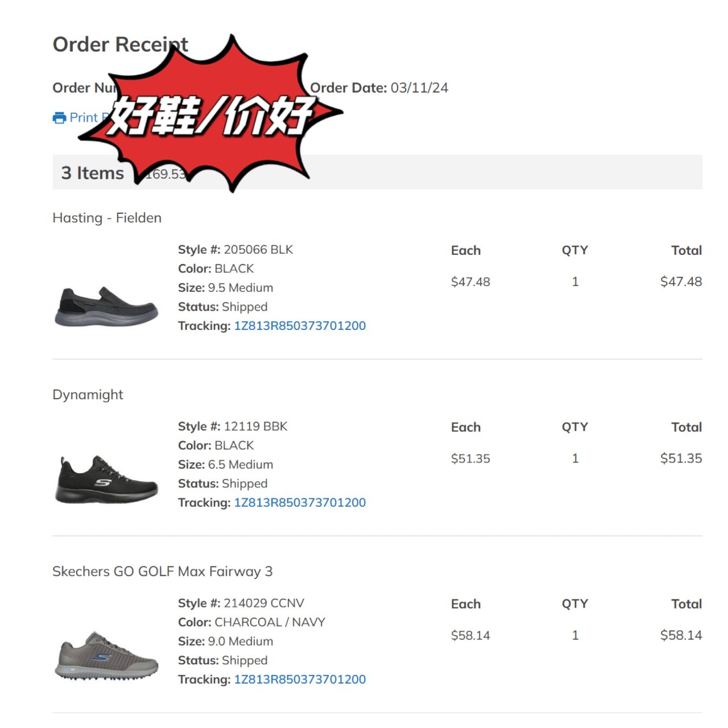Viewport: 728px width, 728px height.
Task: Click the $58.14 total for golf shoe
Action: click(x=681, y=635)
